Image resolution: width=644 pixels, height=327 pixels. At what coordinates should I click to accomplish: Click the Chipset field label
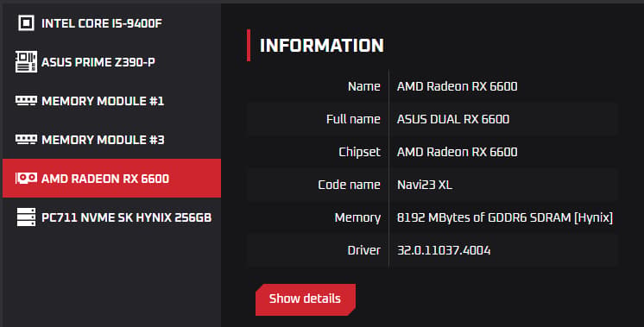pos(359,152)
